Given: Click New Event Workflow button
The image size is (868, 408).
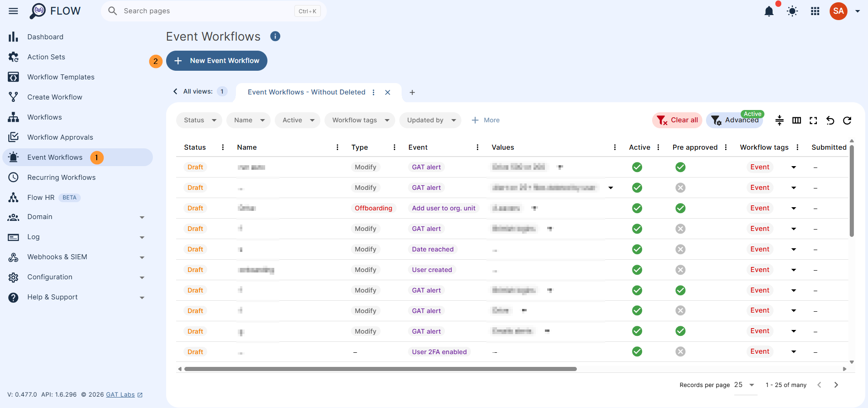Looking at the screenshot, I should 217,61.
